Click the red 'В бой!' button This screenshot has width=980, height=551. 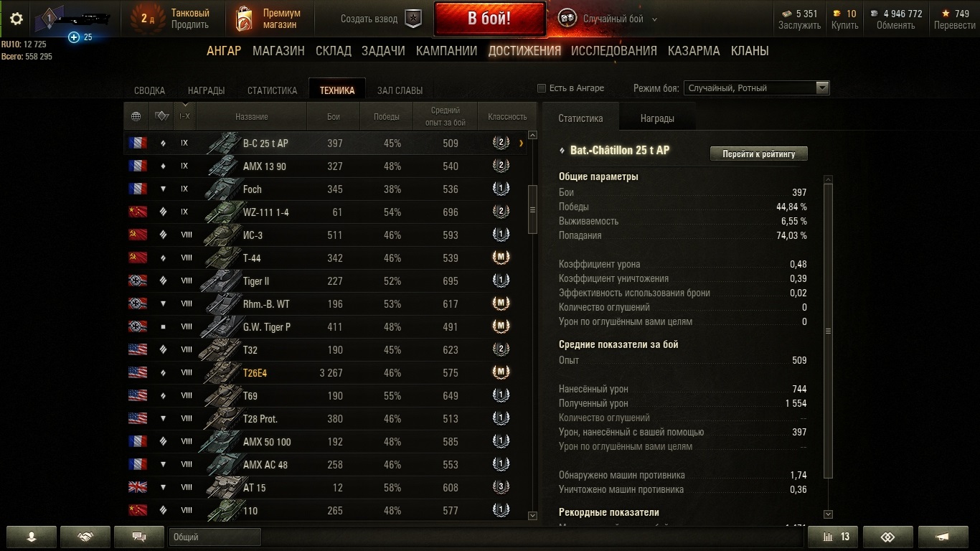coord(489,19)
